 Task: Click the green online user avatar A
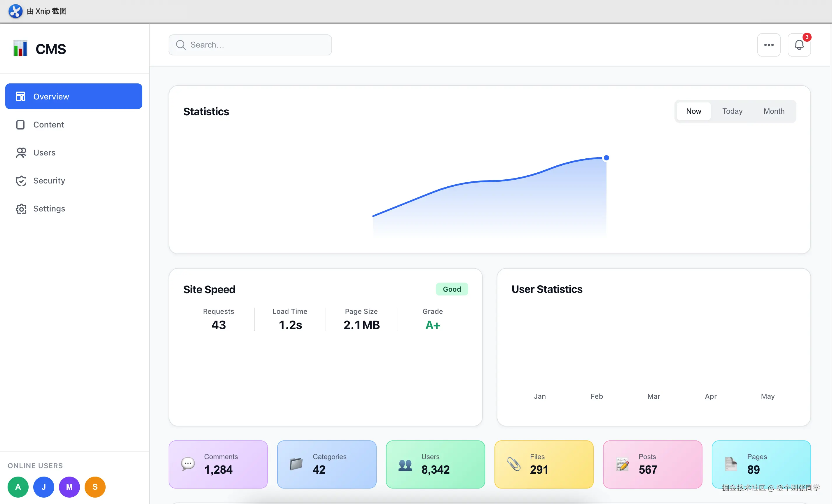coord(18,487)
